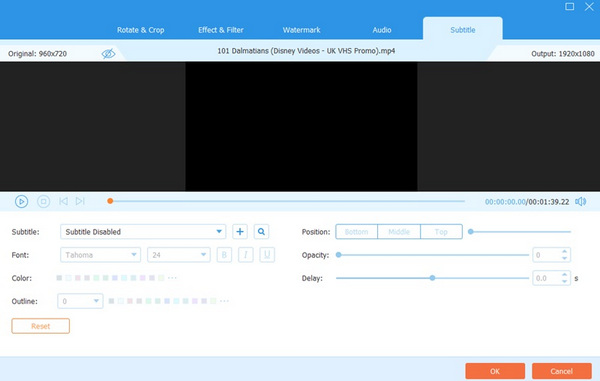
Task: Search subtitles online with magnifier icon
Action: click(261, 231)
